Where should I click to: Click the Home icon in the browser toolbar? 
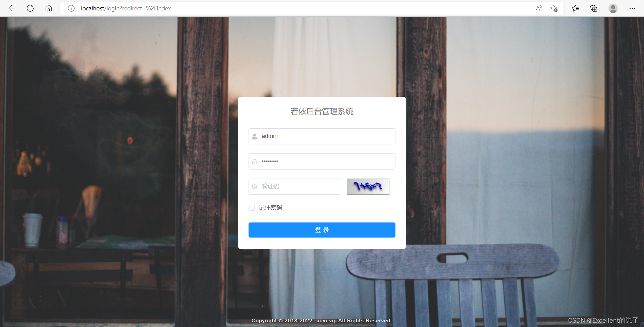(49, 8)
